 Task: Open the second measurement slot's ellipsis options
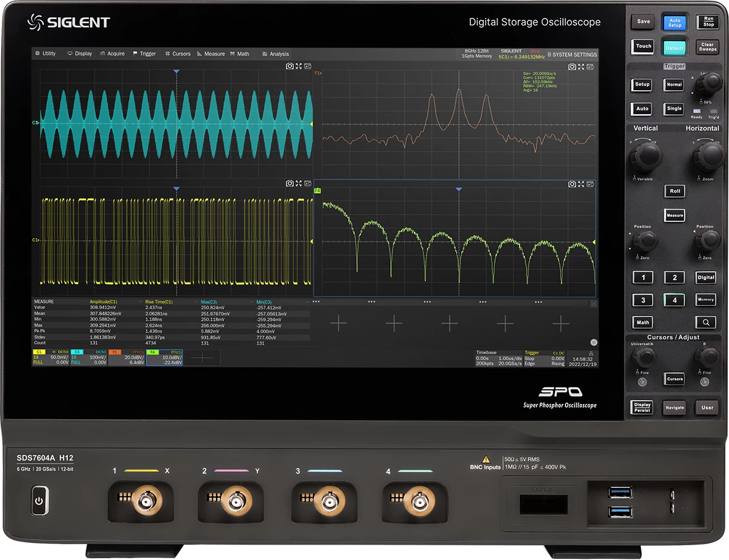point(372,302)
